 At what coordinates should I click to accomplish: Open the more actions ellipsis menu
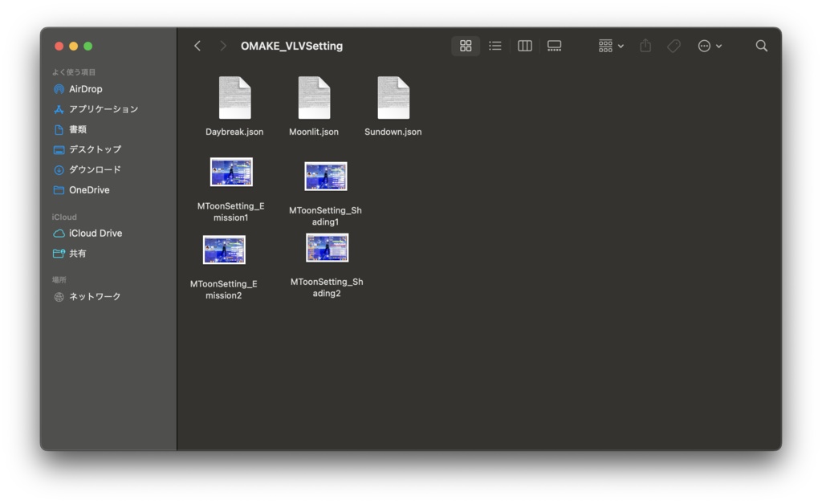(710, 46)
